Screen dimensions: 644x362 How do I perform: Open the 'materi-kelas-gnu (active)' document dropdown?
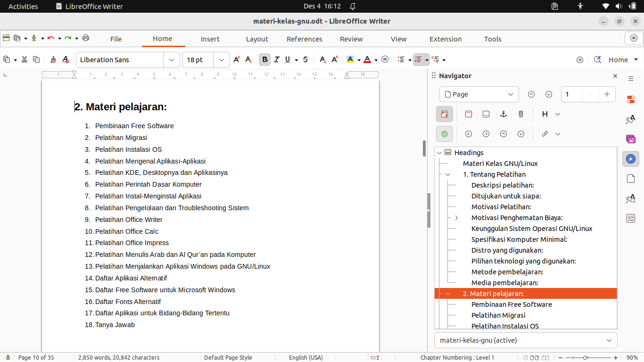[x=525, y=340]
